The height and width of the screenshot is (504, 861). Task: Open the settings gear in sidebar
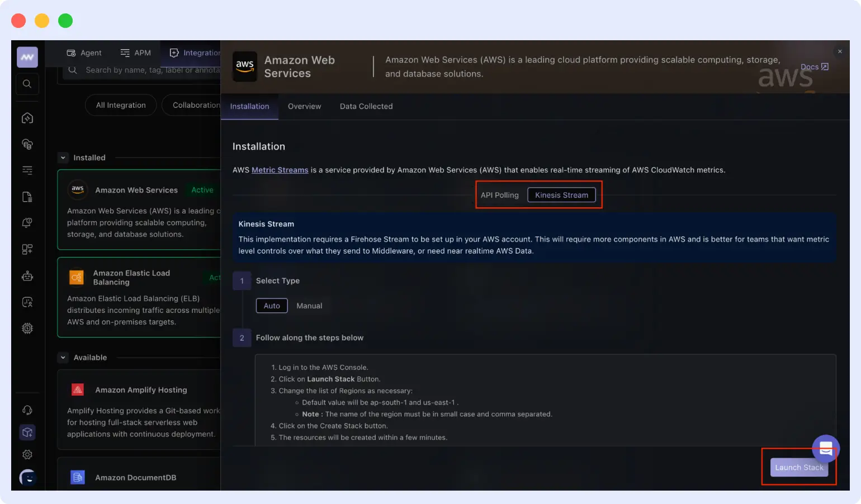pyautogui.click(x=27, y=455)
